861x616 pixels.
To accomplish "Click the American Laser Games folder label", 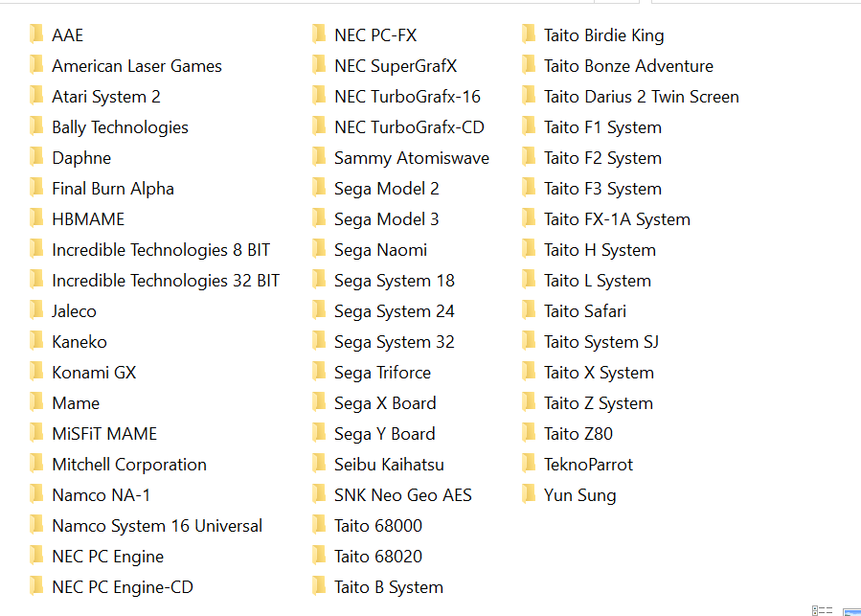I will 137,66.
